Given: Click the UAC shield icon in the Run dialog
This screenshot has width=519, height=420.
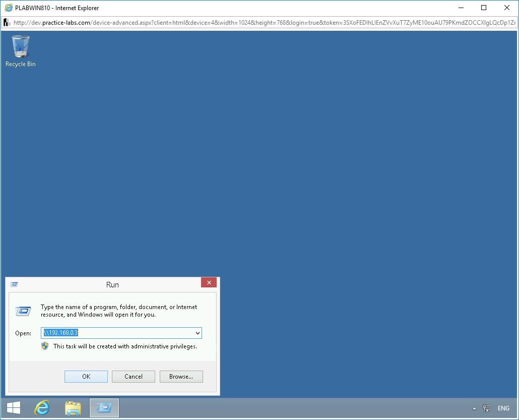Looking at the screenshot, I should 46,346.
